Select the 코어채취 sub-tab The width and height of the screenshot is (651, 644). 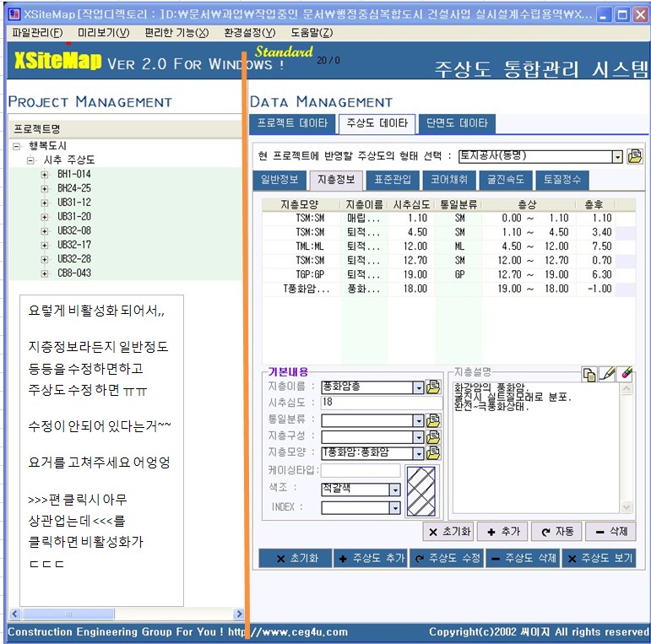(449, 179)
